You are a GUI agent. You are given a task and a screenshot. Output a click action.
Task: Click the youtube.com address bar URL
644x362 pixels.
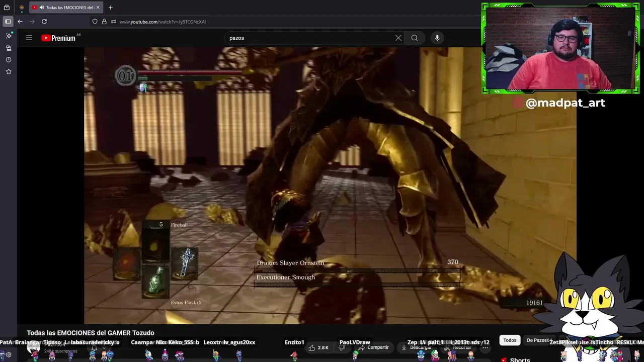click(x=163, y=22)
